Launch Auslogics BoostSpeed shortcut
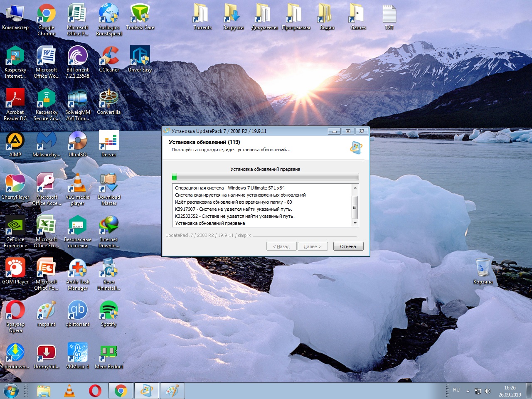Viewport: 532px width, 399px height. [109, 20]
